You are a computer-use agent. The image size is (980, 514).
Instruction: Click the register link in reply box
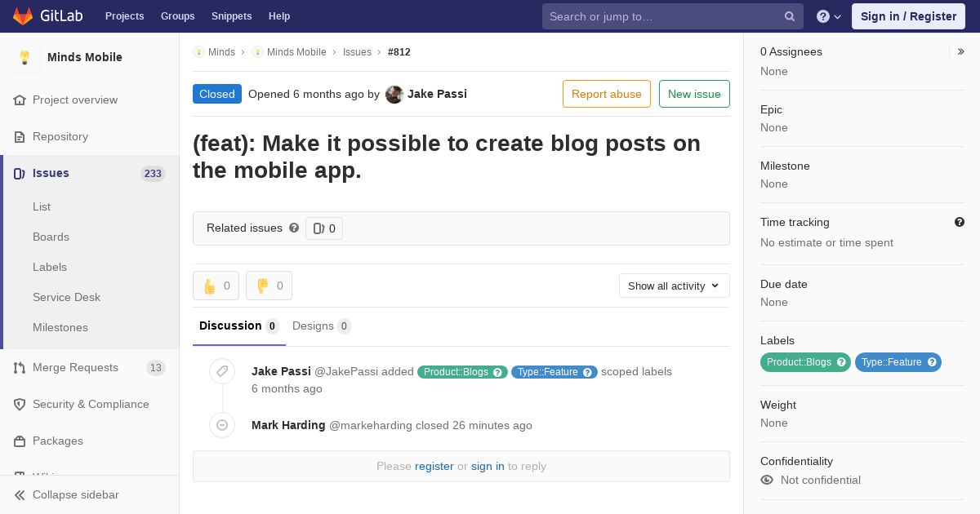pos(434,466)
